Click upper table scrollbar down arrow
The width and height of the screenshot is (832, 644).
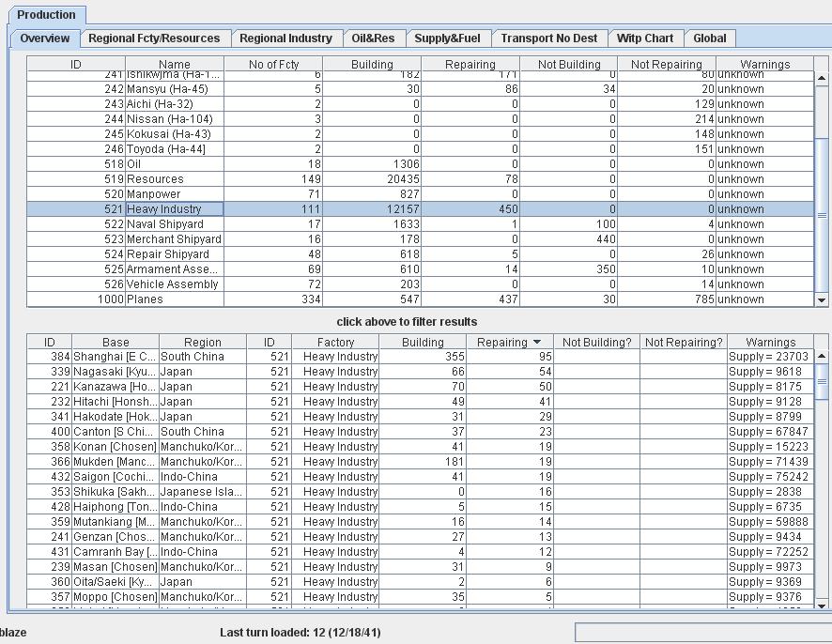(x=822, y=300)
